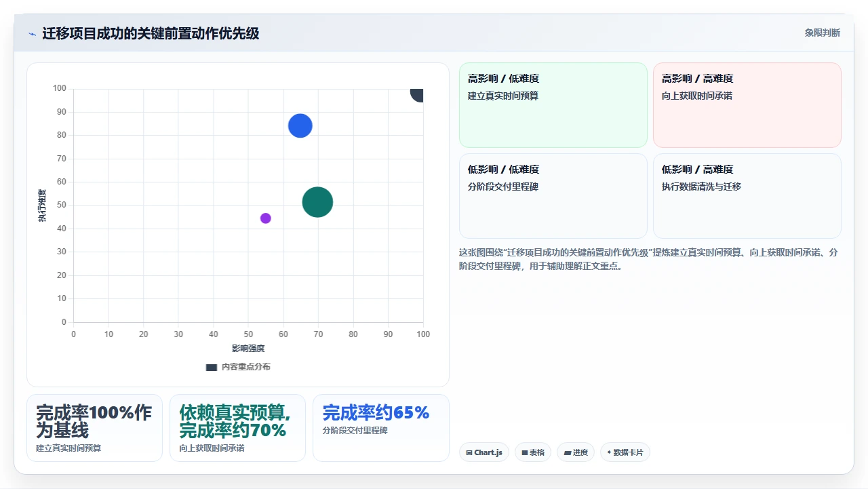This screenshot has width=868, height=489.
Task: Select the 完成率100%作为基线 stat card
Action: click(94, 428)
